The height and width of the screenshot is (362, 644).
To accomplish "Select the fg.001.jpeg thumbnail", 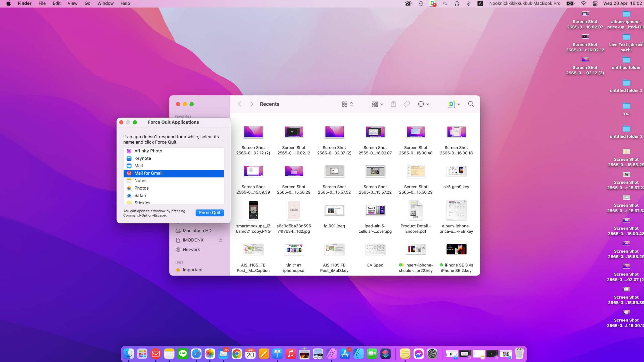I will [334, 210].
